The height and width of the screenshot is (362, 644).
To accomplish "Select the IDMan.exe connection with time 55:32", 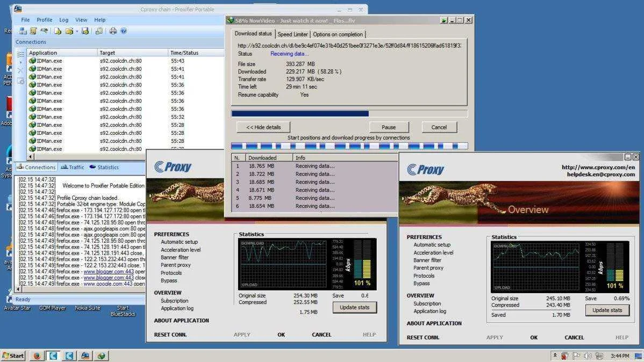I will pyautogui.click(x=126, y=117).
